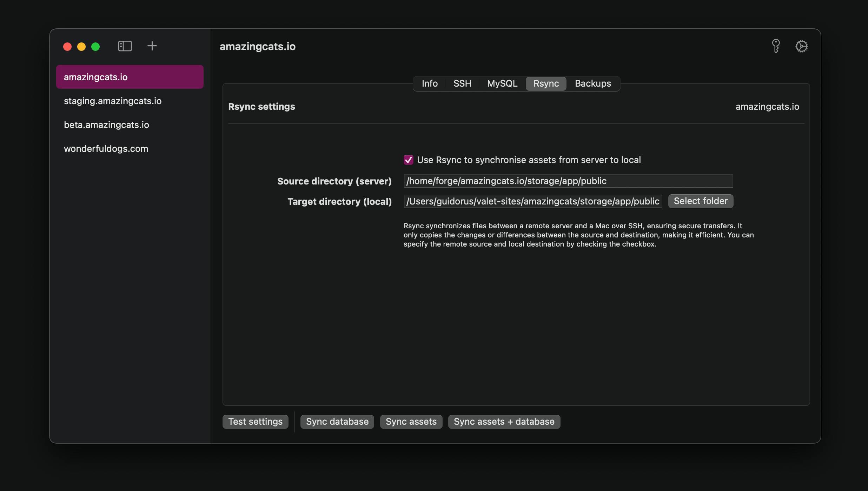This screenshot has height=491, width=868.
Task: Click the green zoom window button
Action: tap(95, 47)
